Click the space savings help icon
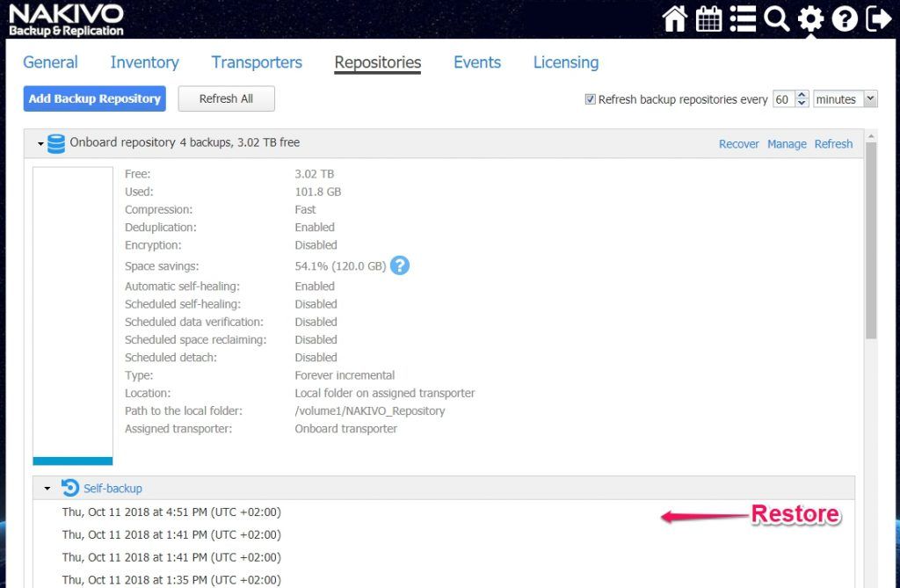This screenshot has height=588, width=900. (x=400, y=265)
